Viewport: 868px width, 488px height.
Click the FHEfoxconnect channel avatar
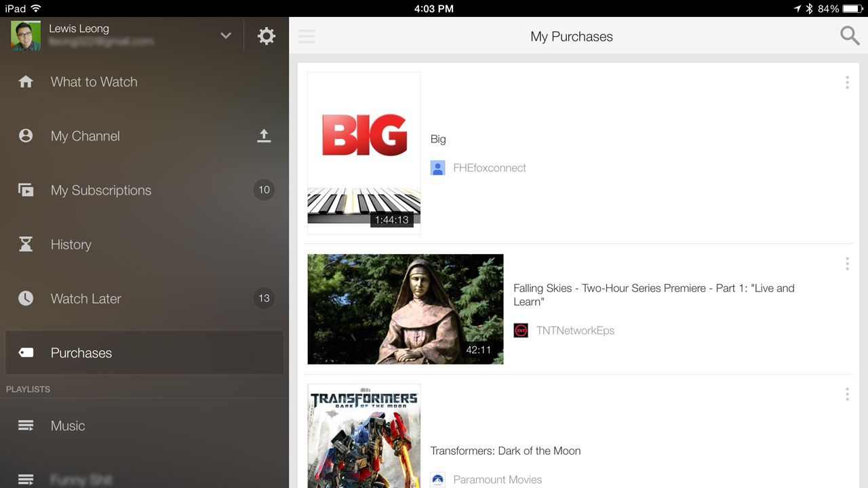438,168
